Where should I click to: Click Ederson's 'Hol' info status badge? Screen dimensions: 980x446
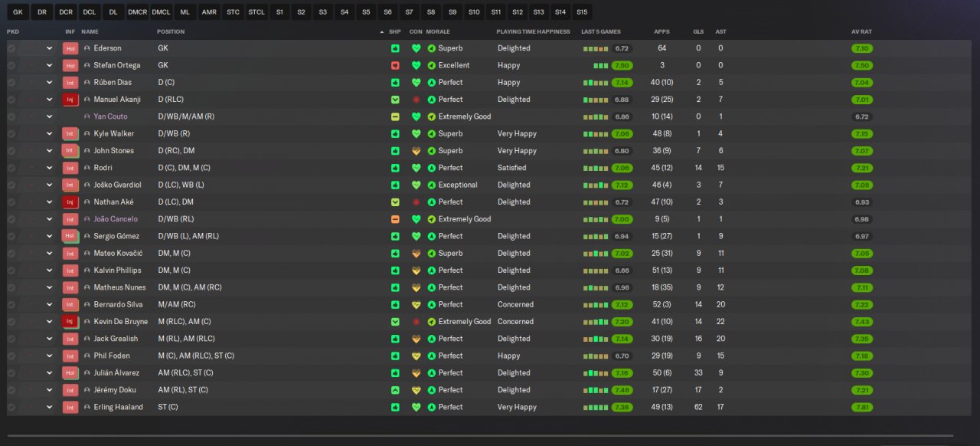tap(70, 48)
